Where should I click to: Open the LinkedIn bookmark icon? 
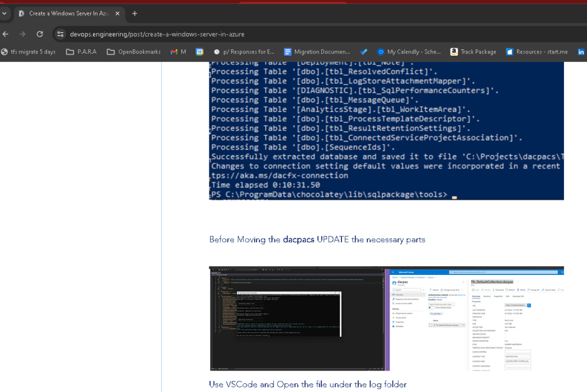[x=581, y=52]
